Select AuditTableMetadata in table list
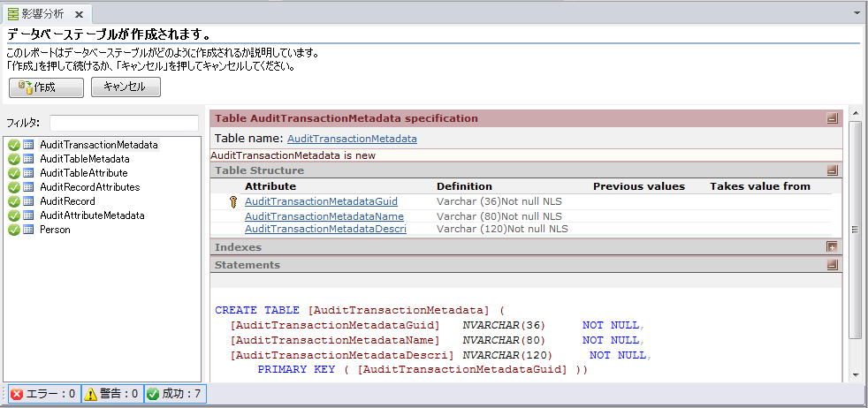Screen dimensions: 868x408 pyautogui.click(x=85, y=159)
